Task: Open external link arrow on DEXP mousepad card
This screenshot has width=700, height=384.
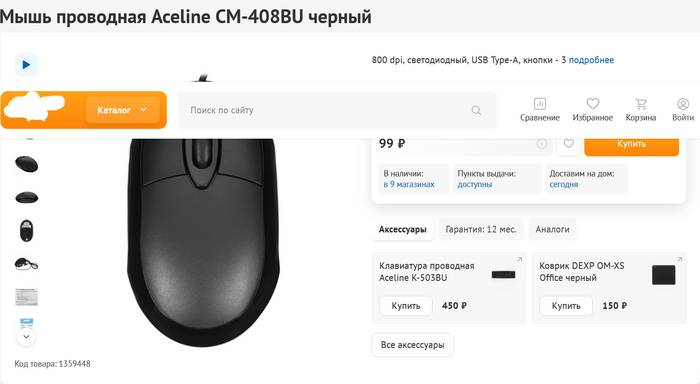Action: [680, 259]
